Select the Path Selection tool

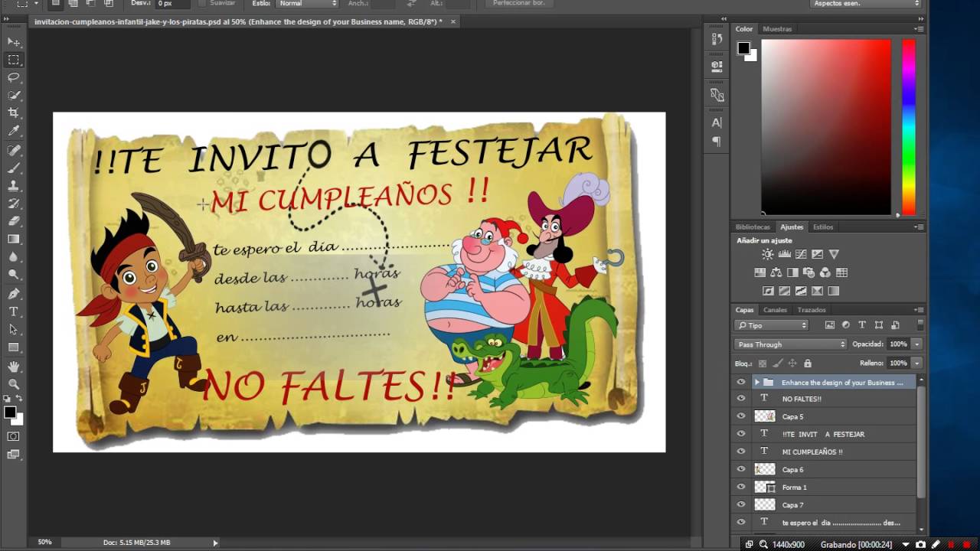click(14, 329)
